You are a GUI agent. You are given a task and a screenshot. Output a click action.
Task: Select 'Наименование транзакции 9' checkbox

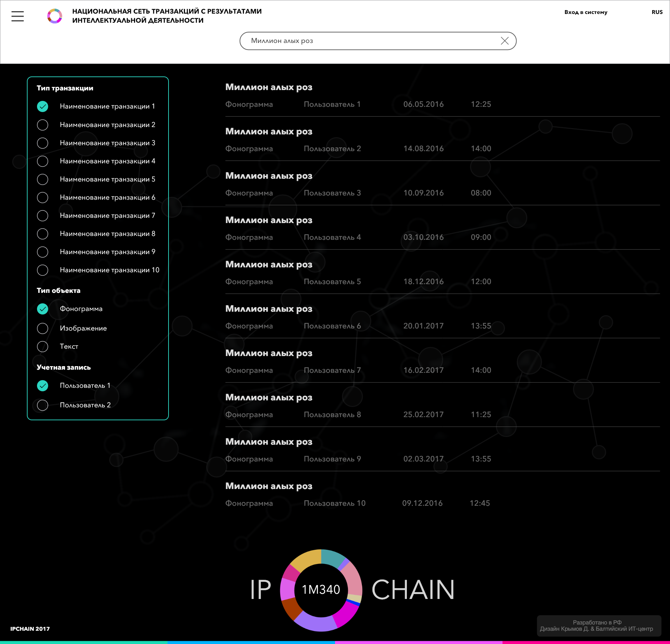(43, 252)
